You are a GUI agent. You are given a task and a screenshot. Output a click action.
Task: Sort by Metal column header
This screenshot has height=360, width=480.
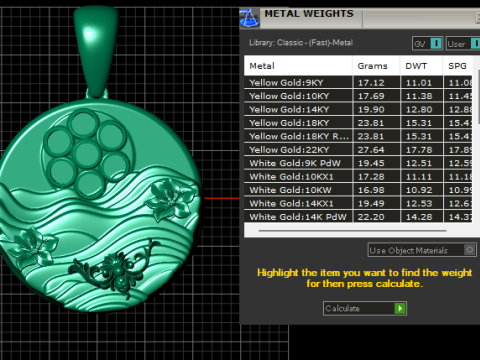click(x=298, y=66)
